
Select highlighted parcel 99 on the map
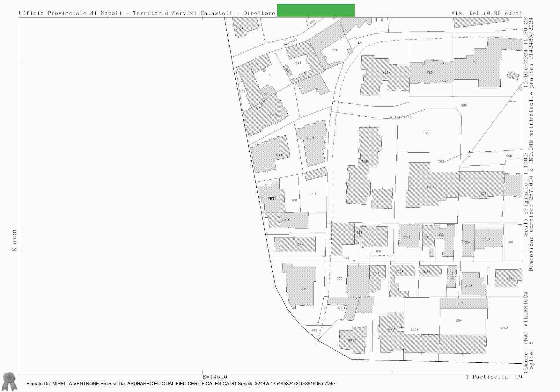(x=272, y=199)
